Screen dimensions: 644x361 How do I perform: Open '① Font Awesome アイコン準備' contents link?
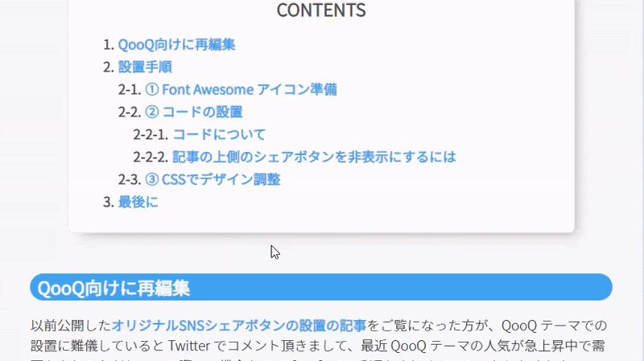click(241, 89)
